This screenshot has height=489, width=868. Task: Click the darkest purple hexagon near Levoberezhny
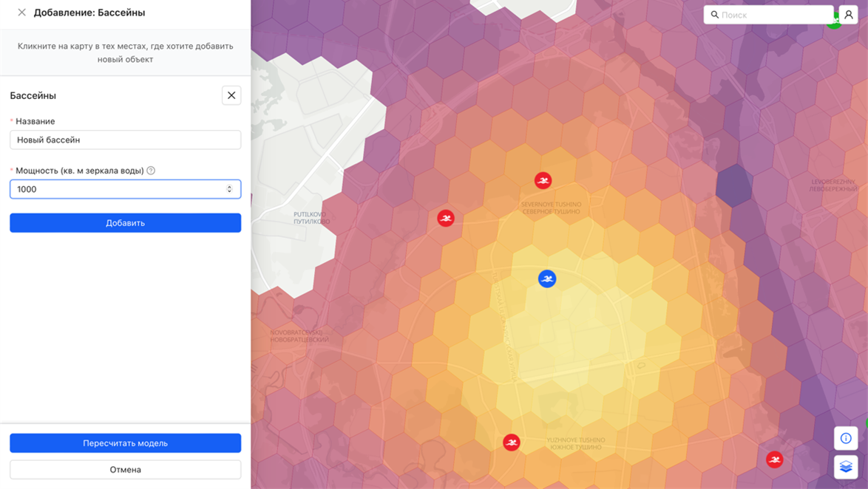click(x=733, y=185)
